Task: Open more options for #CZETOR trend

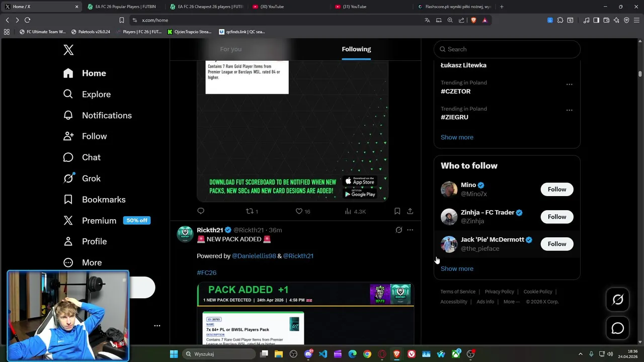Action: [x=569, y=84]
